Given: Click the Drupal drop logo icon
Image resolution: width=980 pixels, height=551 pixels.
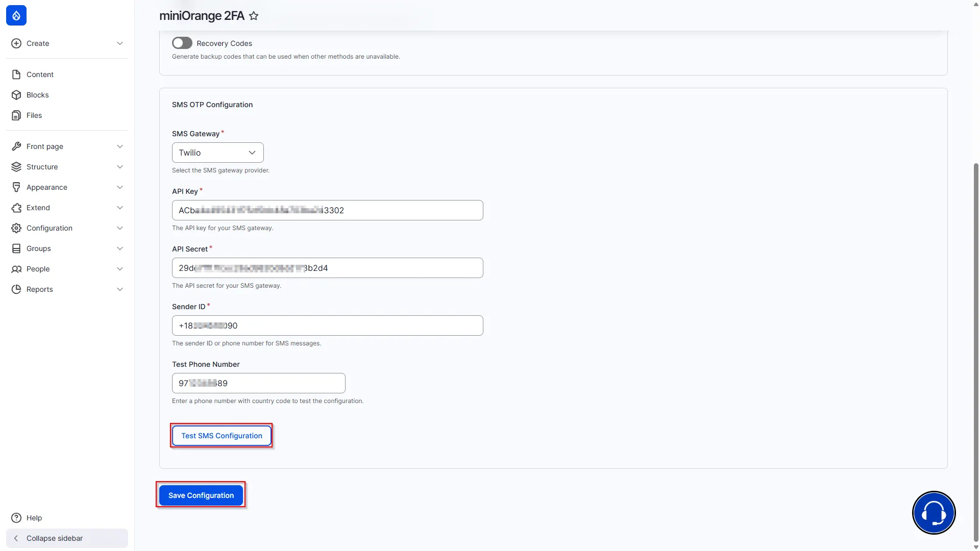Looking at the screenshot, I should (16, 15).
